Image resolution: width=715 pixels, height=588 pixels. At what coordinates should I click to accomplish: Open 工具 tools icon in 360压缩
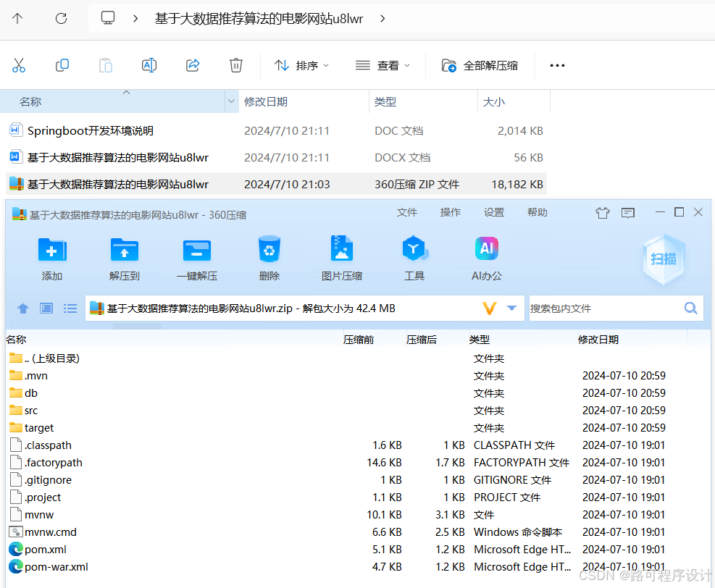[x=414, y=249]
